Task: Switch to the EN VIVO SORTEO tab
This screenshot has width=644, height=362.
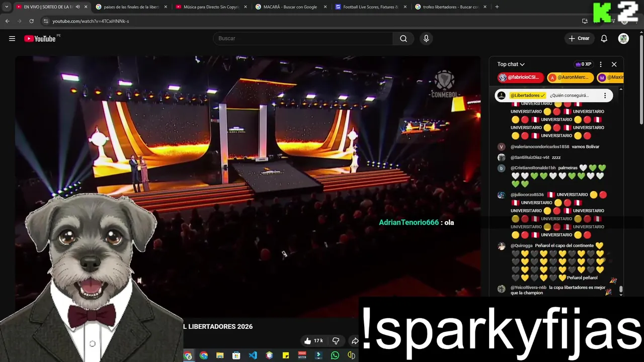Action: pos(49,7)
